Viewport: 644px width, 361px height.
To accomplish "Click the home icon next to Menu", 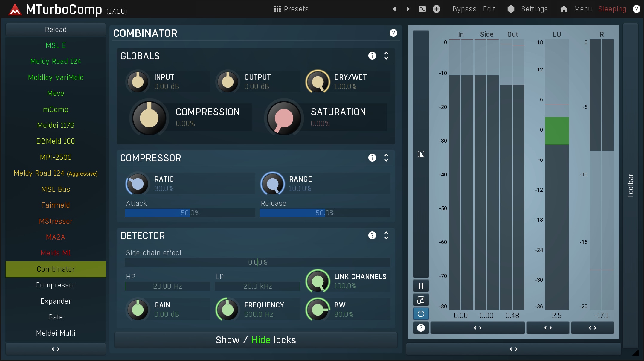I will point(564,9).
